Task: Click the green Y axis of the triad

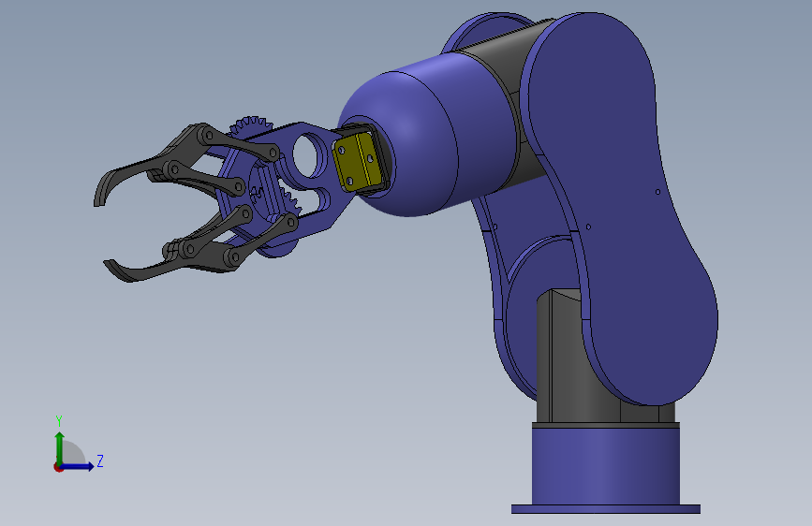Action: pyautogui.click(x=60, y=447)
